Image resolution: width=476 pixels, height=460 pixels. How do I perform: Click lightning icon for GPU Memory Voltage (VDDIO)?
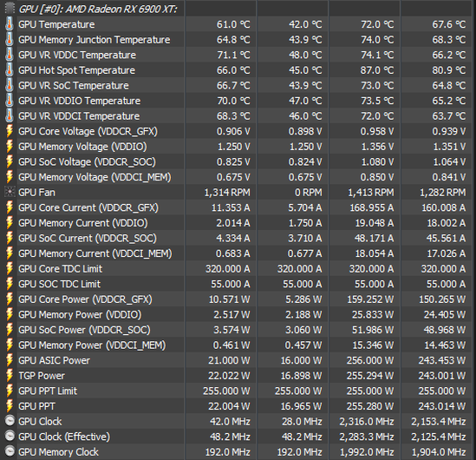click(x=10, y=146)
